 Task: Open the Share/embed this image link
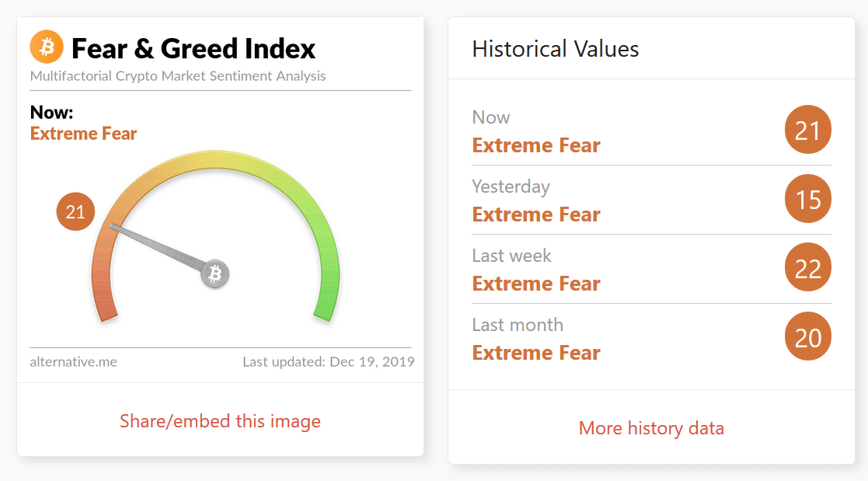220,420
